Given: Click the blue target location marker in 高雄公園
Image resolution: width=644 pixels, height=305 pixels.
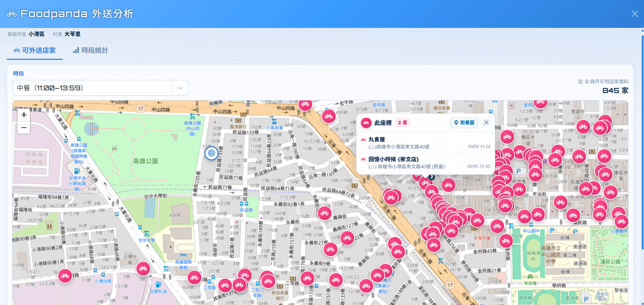Looking at the screenshot, I should coord(211,153).
